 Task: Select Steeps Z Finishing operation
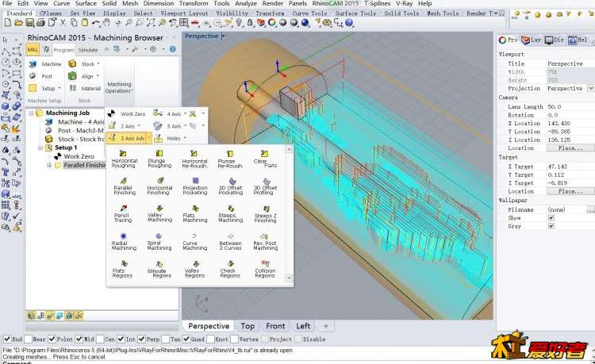pos(265,214)
